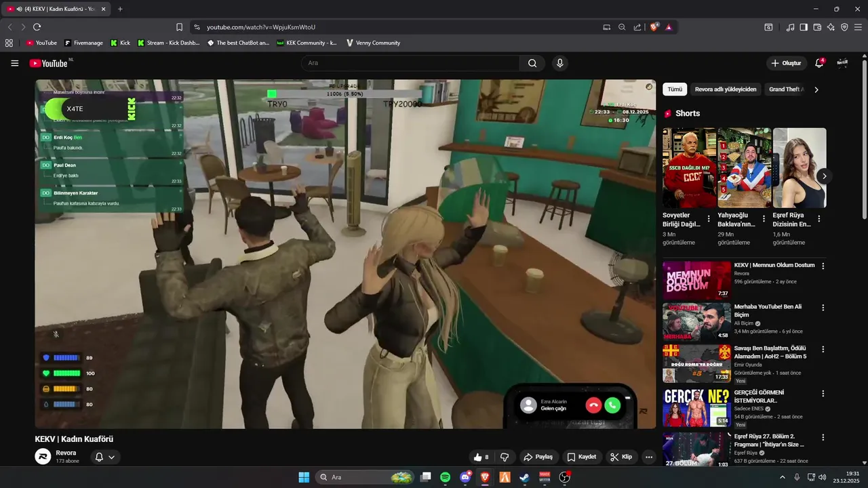Click the Oluştur create button
The image size is (868, 488).
coord(787,63)
